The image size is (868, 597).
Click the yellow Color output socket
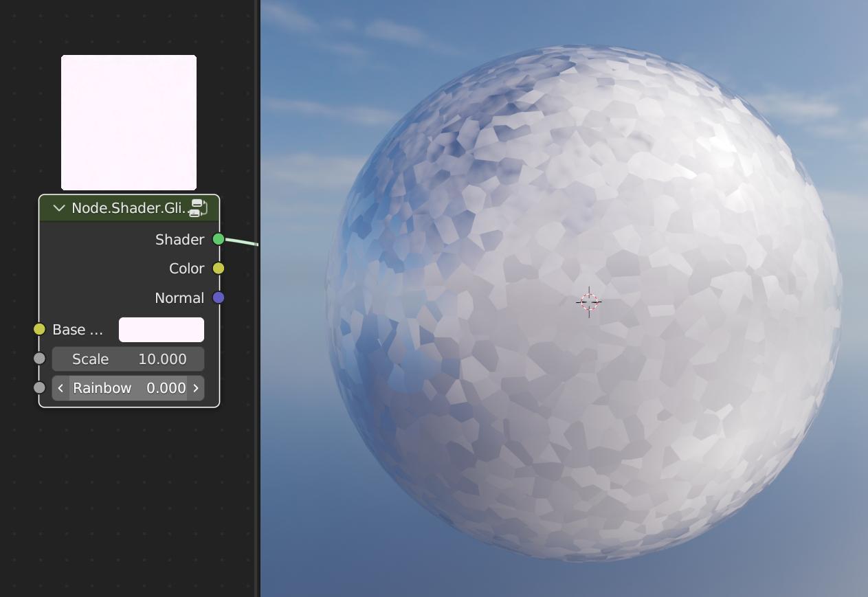[219, 269]
